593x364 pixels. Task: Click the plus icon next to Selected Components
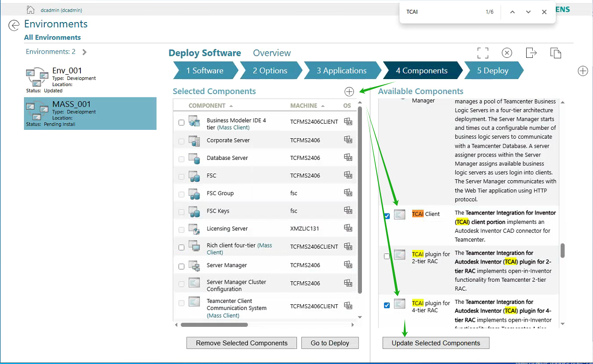pos(349,92)
